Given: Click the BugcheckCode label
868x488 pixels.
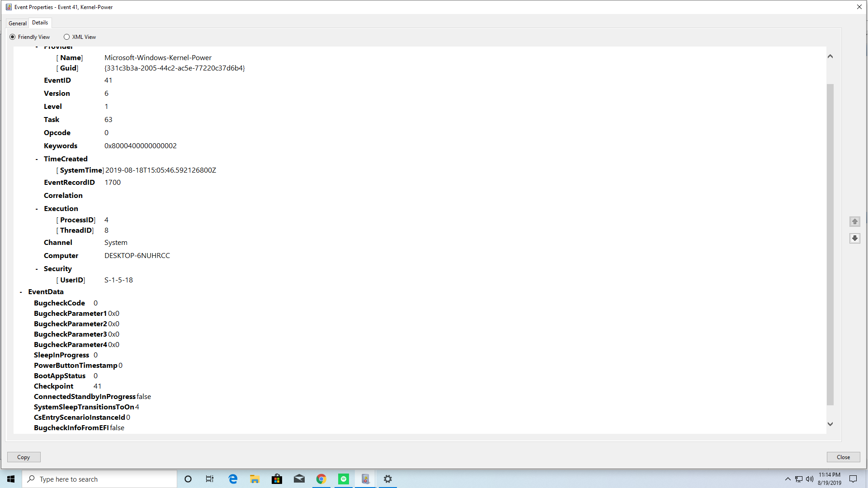Looking at the screenshot, I should 59,303.
